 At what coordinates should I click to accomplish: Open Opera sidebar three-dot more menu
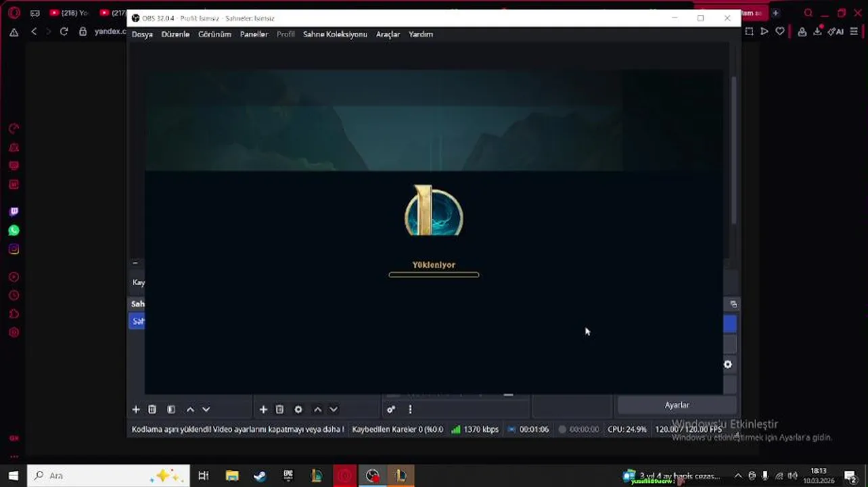coord(14,457)
